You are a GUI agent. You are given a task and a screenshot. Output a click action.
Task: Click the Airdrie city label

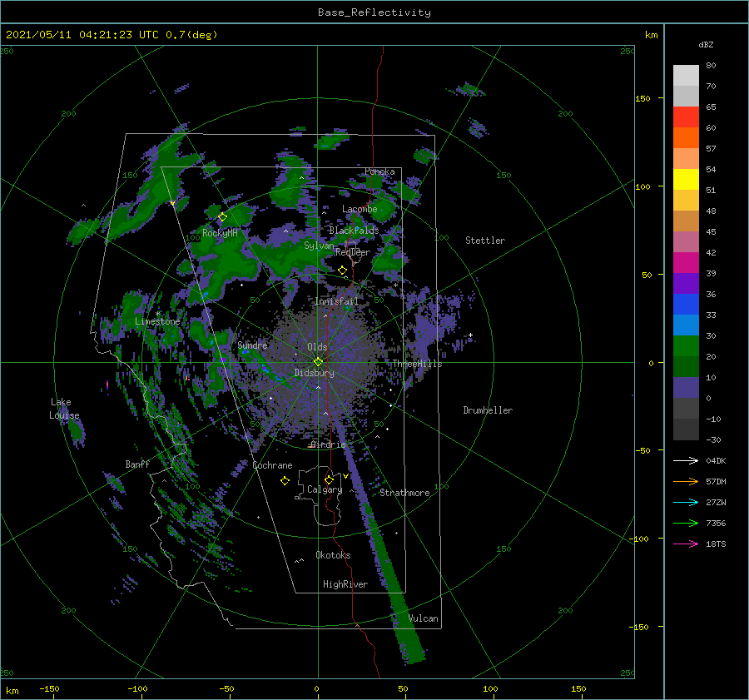coord(328,444)
